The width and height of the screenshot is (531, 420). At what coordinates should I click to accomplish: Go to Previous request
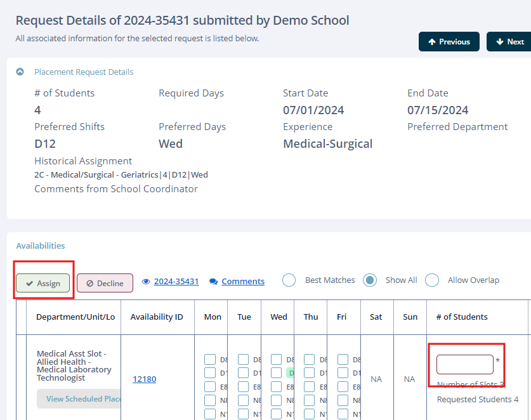(449, 42)
